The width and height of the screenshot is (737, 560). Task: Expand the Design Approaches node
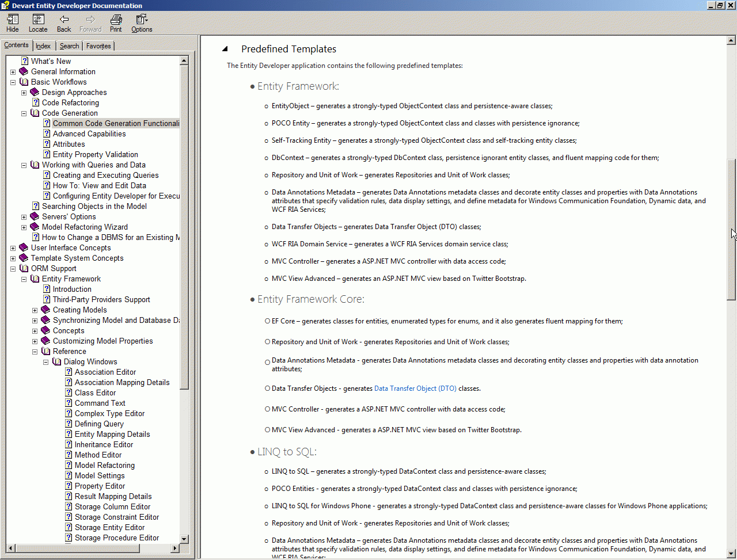[24, 93]
